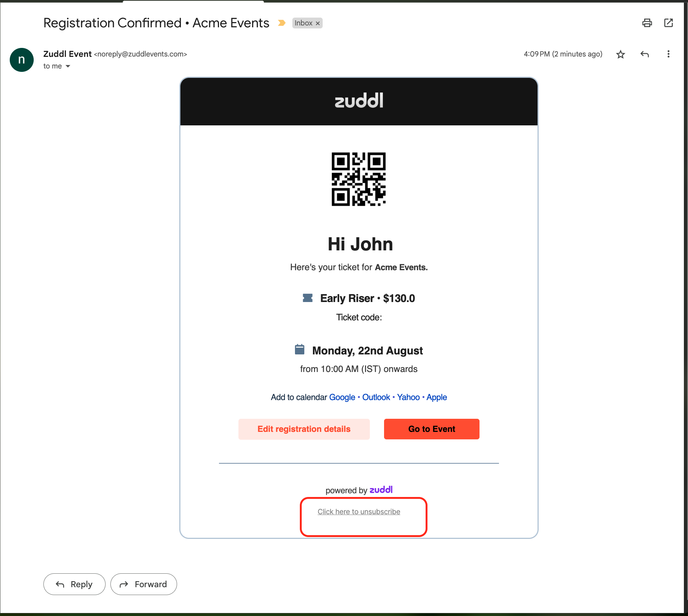
Task: Click the Reply button below the email
Action: tap(74, 584)
